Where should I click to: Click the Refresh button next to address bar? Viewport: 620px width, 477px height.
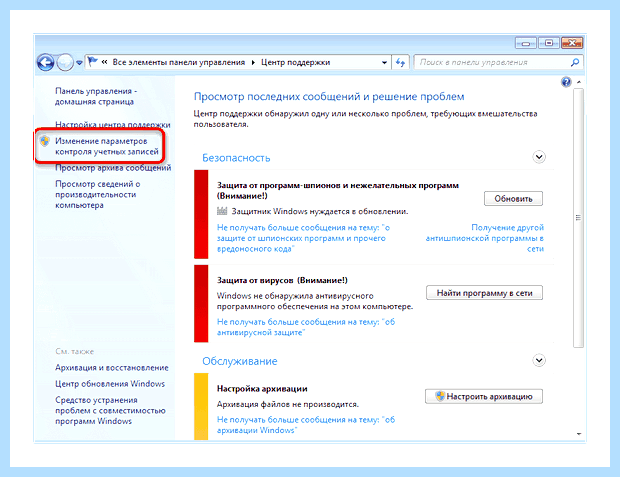(401, 62)
